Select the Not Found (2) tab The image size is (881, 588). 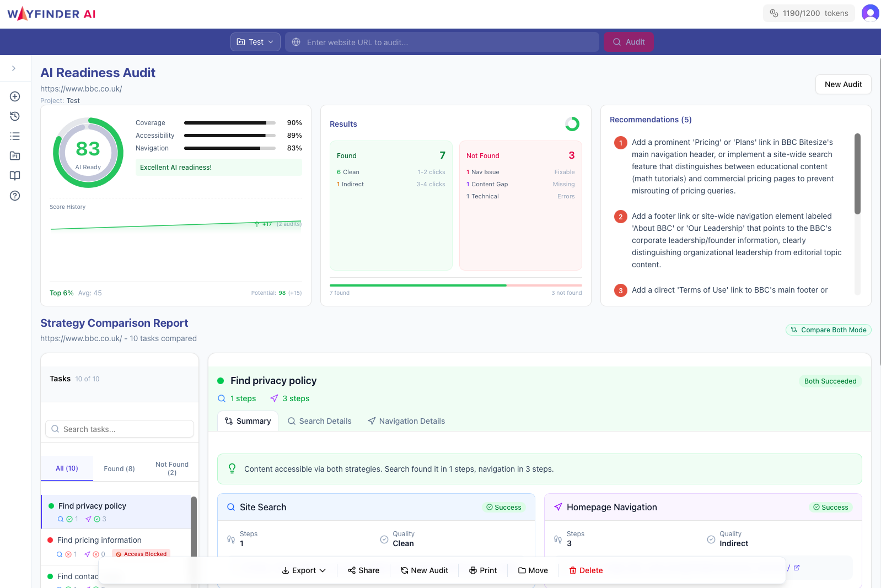click(x=172, y=468)
